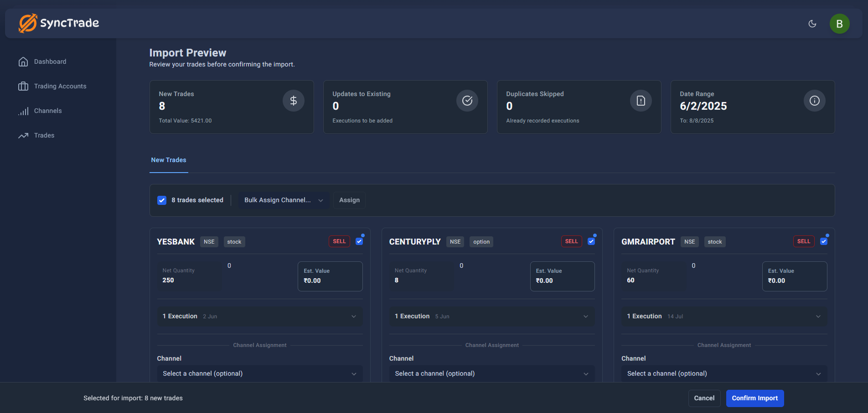Toggle dark mode with the moon icon
Image resolution: width=868 pixels, height=413 pixels.
pyautogui.click(x=813, y=23)
